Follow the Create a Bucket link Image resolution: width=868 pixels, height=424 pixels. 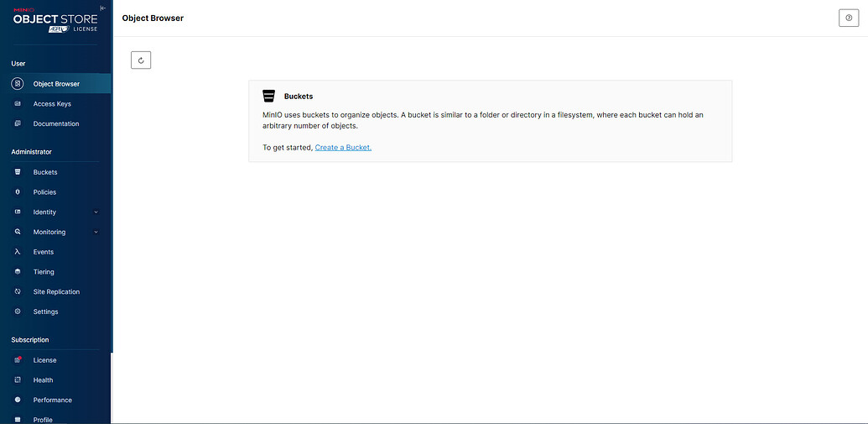[343, 148]
